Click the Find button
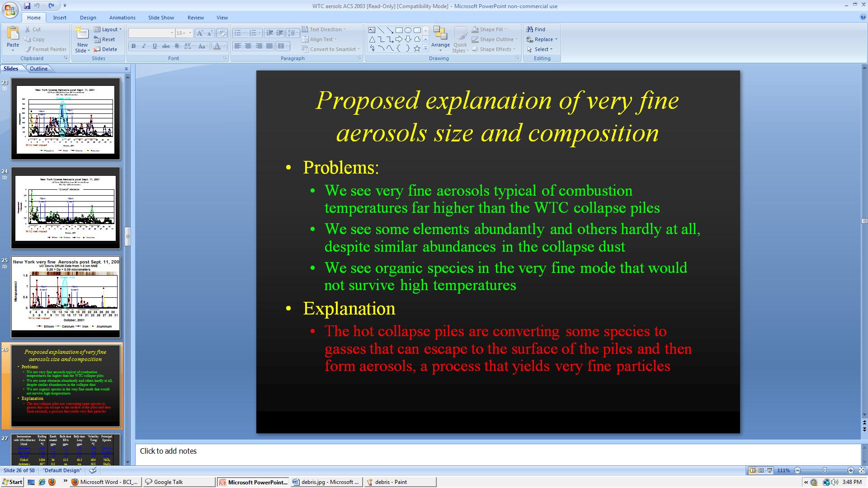This screenshot has width=868, height=488. tap(536, 29)
